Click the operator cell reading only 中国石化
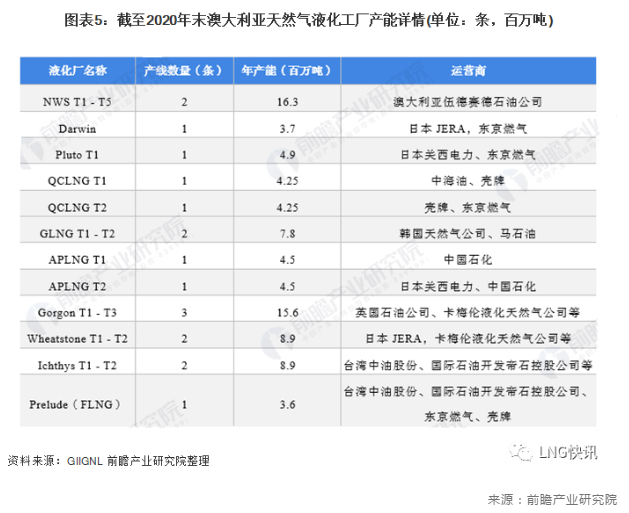The image size is (629, 513). [468, 260]
